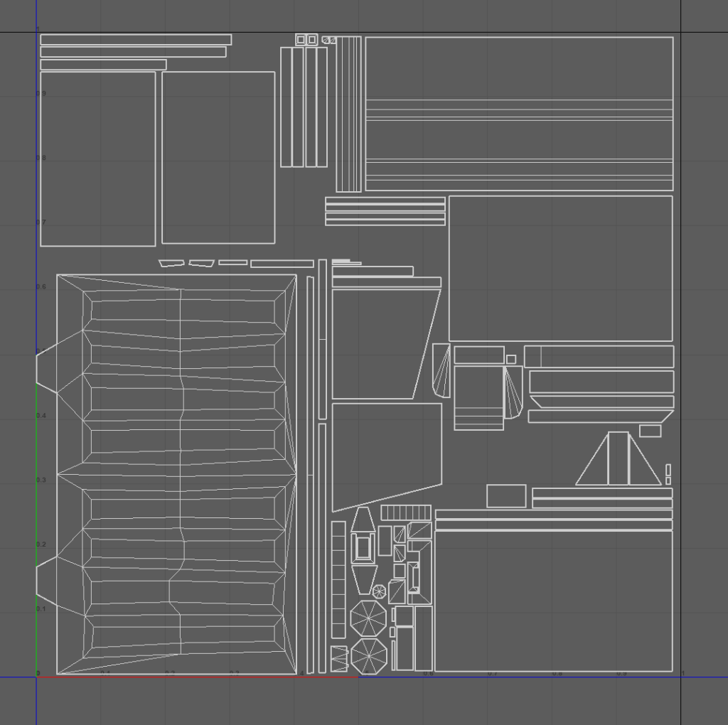Image resolution: width=728 pixels, height=725 pixels.
Task: Select the vertical ladder-like strip of stacked squares
Action: (x=338, y=579)
